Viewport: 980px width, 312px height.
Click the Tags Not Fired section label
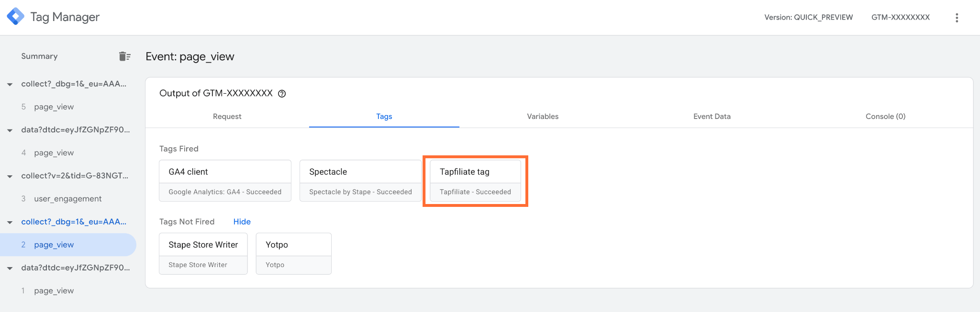(x=187, y=222)
